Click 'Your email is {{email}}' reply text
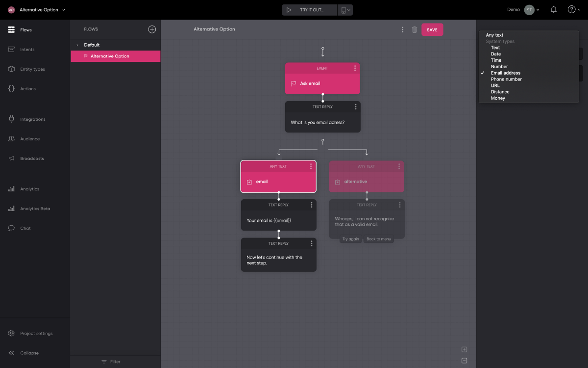Screen dimensions: 588x368 (269, 220)
